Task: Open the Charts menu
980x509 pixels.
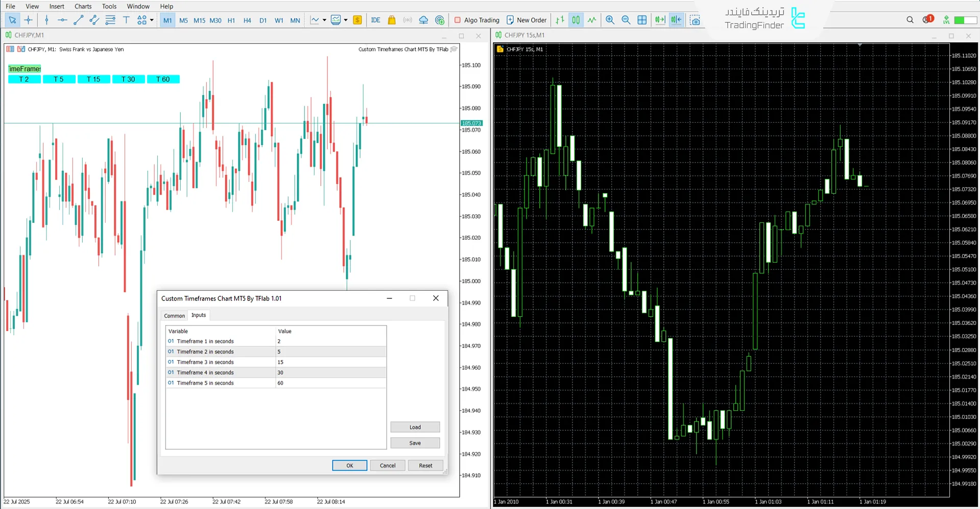Action: click(82, 6)
